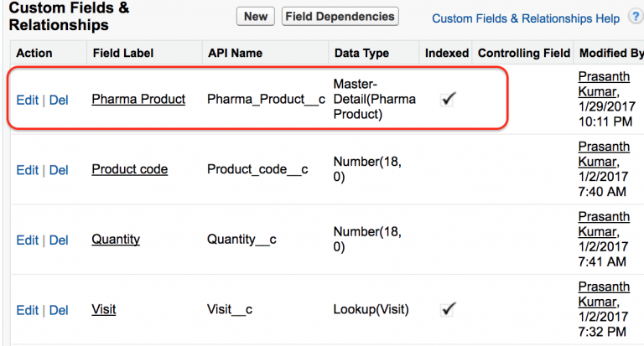The width and height of the screenshot is (644, 346).
Task: Open the Pharma Product field label link
Action: pos(138,99)
